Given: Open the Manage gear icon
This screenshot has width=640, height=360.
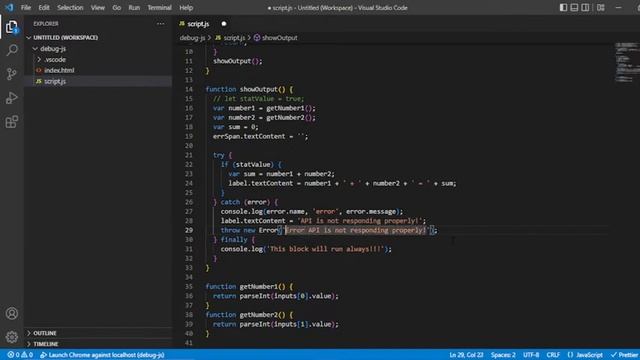Looking at the screenshot, I should [x=12, y=337].
